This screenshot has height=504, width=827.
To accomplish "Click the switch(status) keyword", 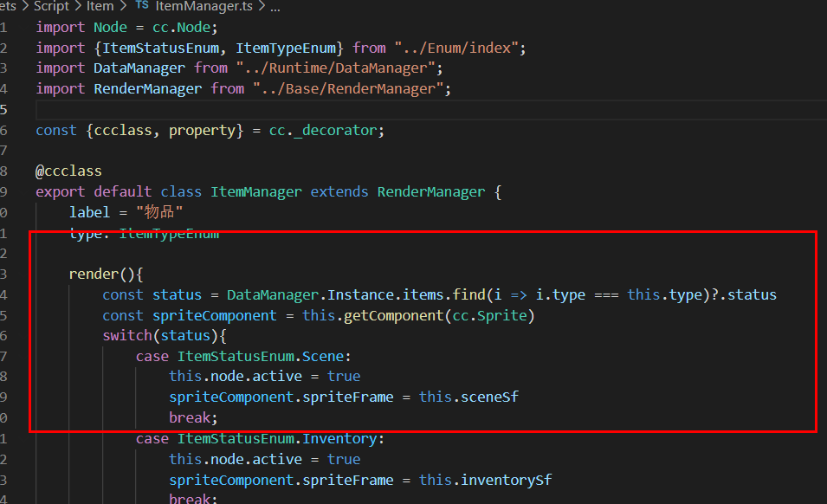I will click(x=127, y=336).
